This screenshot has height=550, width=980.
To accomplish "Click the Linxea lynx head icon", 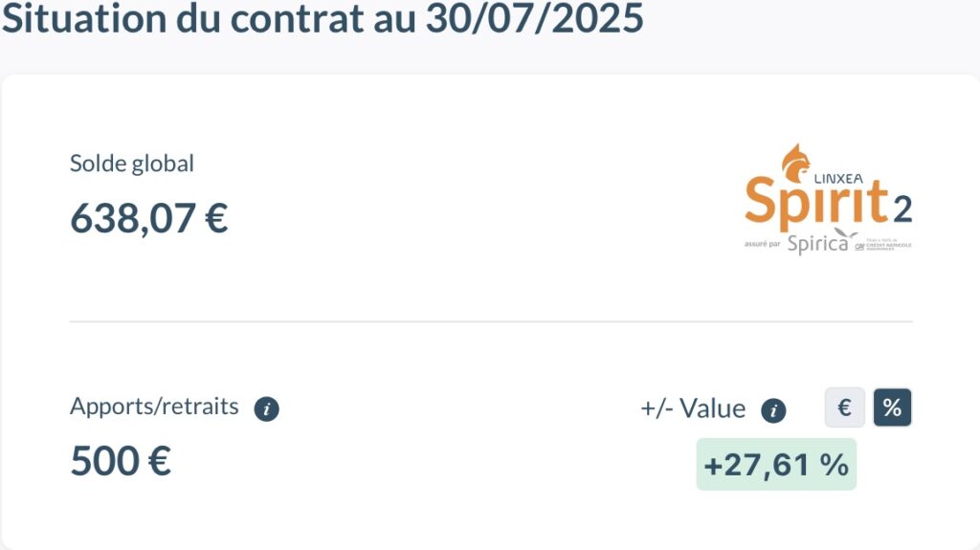I will click(x=795, y=163).
